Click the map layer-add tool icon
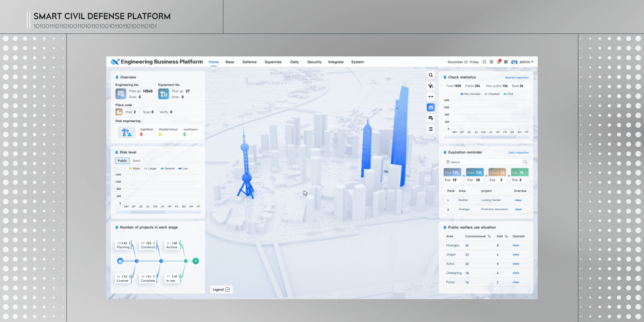The image size is (644, 322). (x=431, y=118)
